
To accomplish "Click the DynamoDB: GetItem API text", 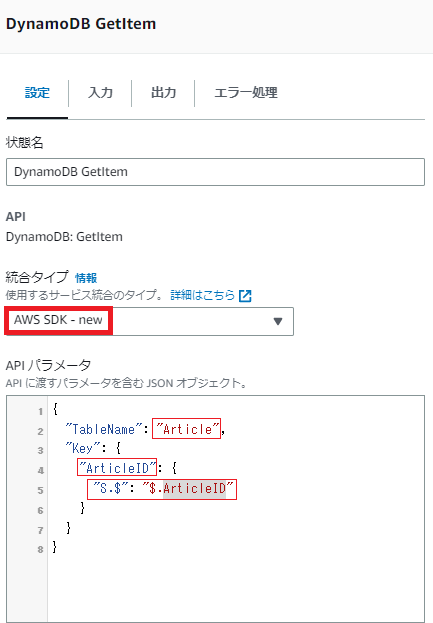I will tap(64, 237).
